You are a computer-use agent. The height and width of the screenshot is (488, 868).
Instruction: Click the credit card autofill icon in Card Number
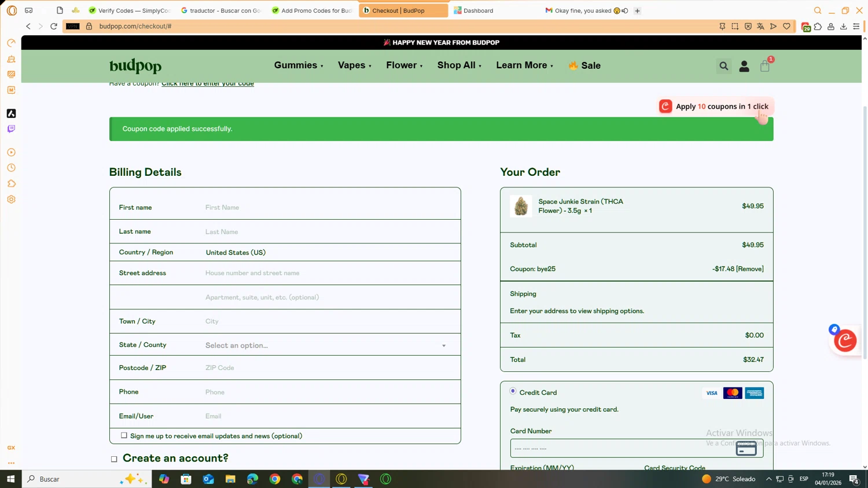[746, 448]
